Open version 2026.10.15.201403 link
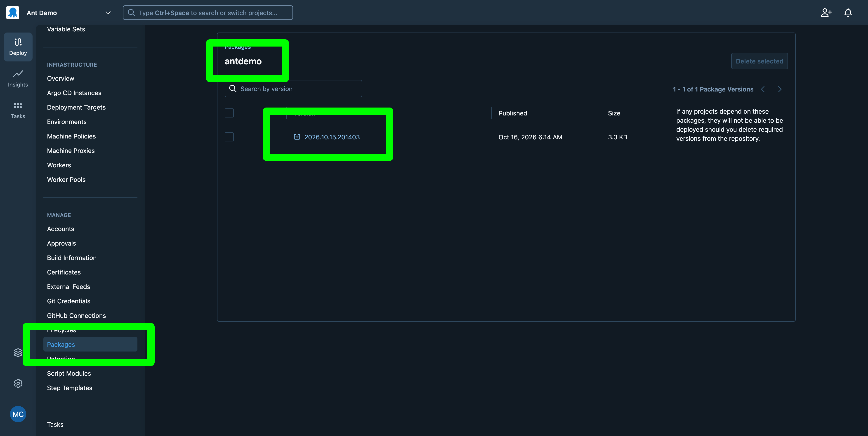This screenshot has width=868, height=436. point(332,137)
